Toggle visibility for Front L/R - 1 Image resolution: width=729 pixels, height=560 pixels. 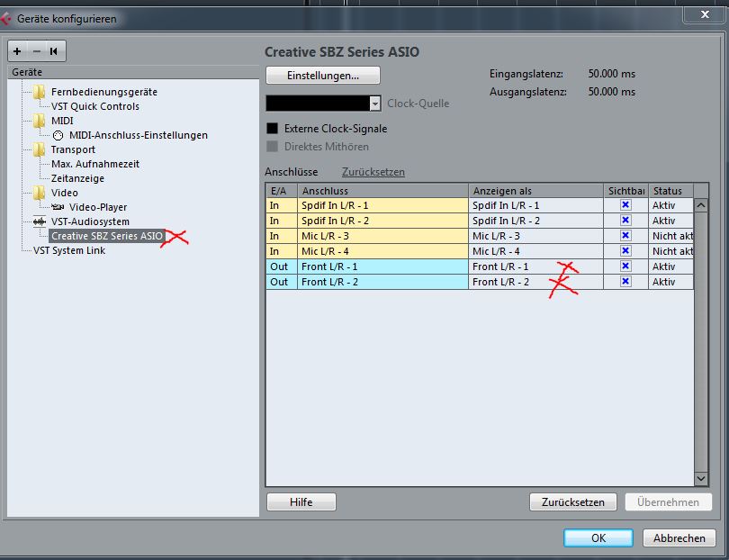tap(625, 266)
